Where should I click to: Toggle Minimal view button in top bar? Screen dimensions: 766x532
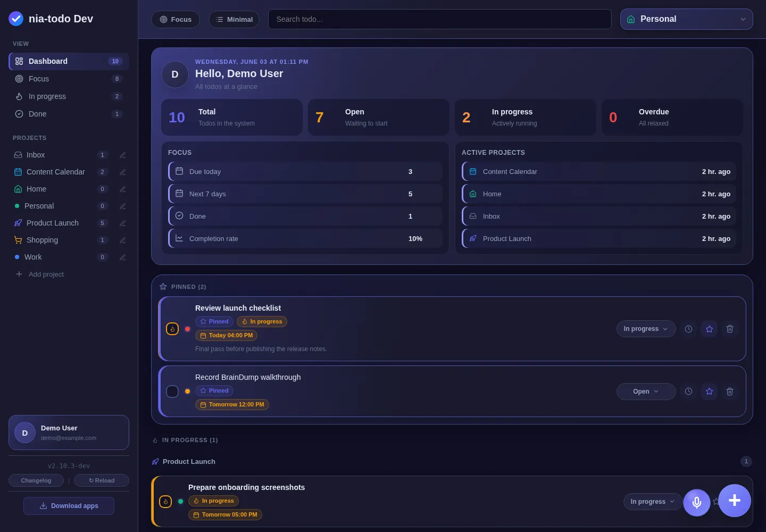[234, 20]
